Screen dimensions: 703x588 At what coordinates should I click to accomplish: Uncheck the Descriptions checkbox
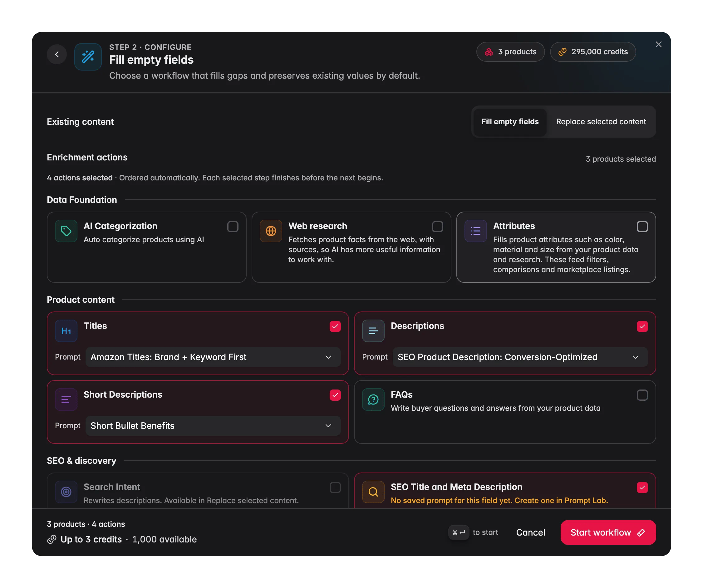coord(642,327)
